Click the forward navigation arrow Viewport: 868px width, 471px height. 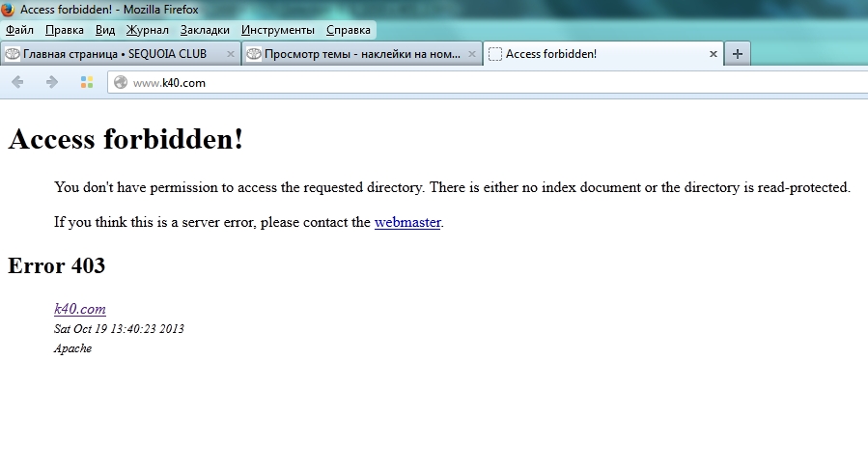52,82
